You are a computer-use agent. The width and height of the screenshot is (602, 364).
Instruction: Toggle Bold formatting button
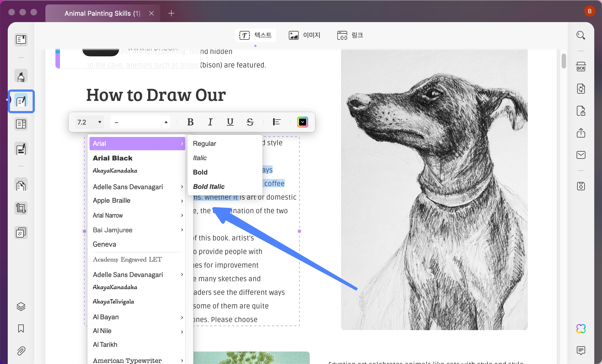click(190, 122)
